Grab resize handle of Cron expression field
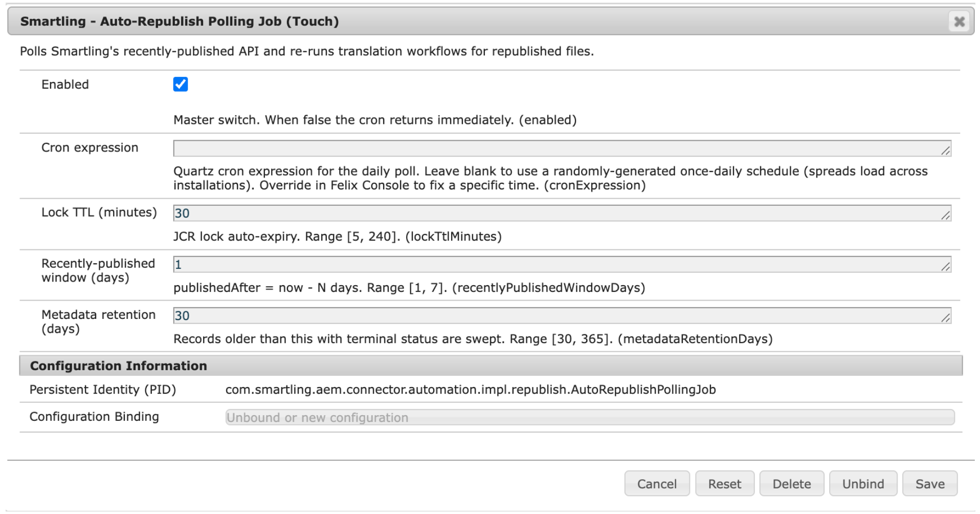This screenshot has height=514, width=980. point(946,151)
